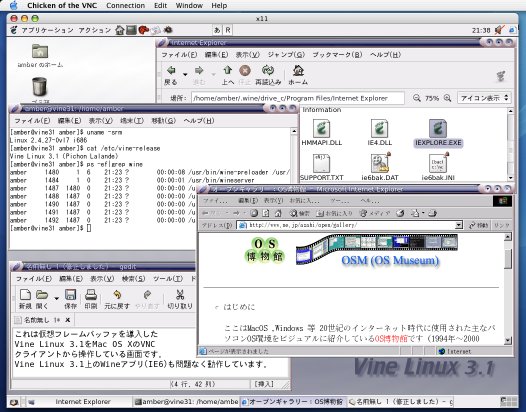
Task: Expand the Nautilus back history arrow
Action: (x=185, y=74)
